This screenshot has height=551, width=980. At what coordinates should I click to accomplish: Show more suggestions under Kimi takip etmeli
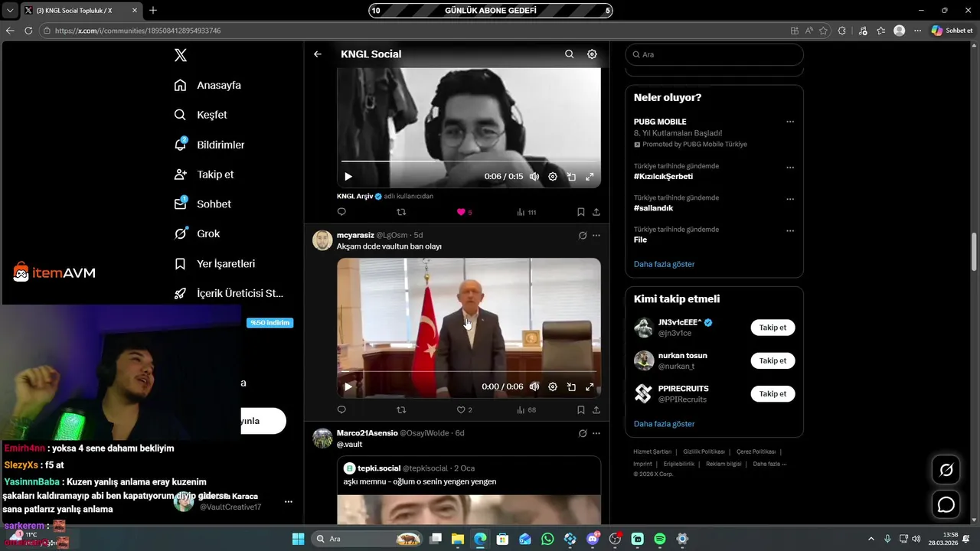(664, 424)
